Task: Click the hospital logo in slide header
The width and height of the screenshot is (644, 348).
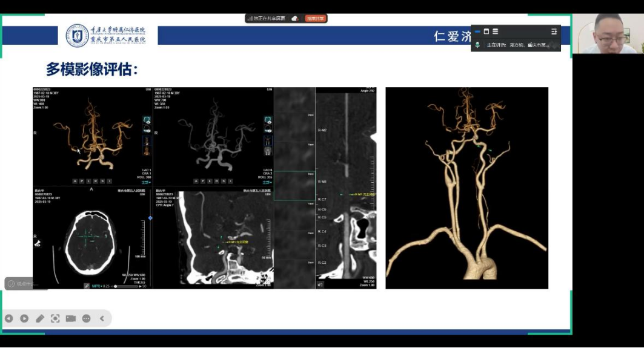Action: [77, 36]
